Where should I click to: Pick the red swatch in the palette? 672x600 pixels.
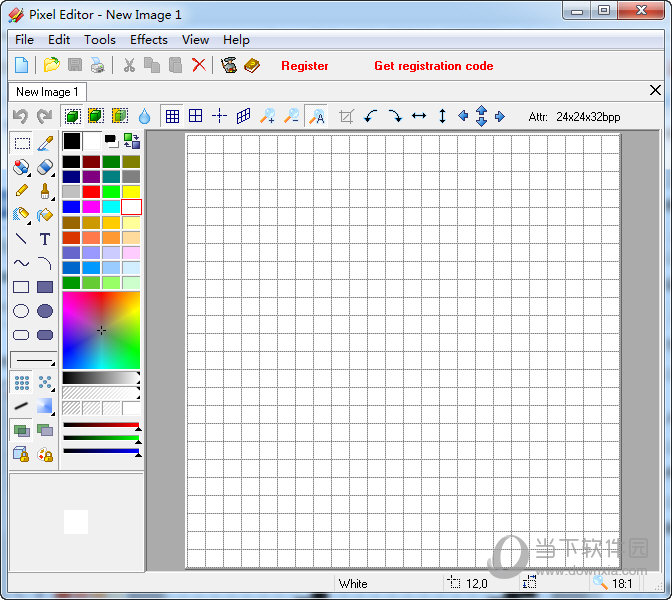tap(92, 191)
